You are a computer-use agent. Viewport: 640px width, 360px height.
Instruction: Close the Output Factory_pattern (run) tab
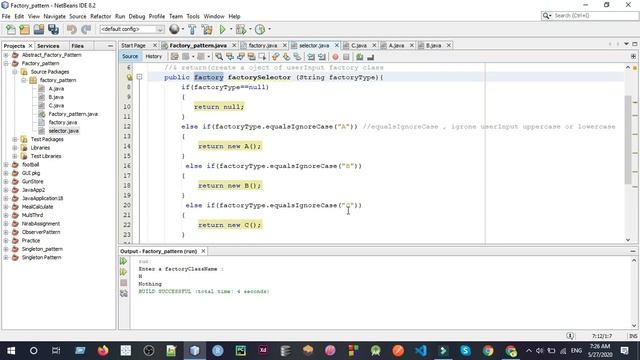(x=203, y=251)
